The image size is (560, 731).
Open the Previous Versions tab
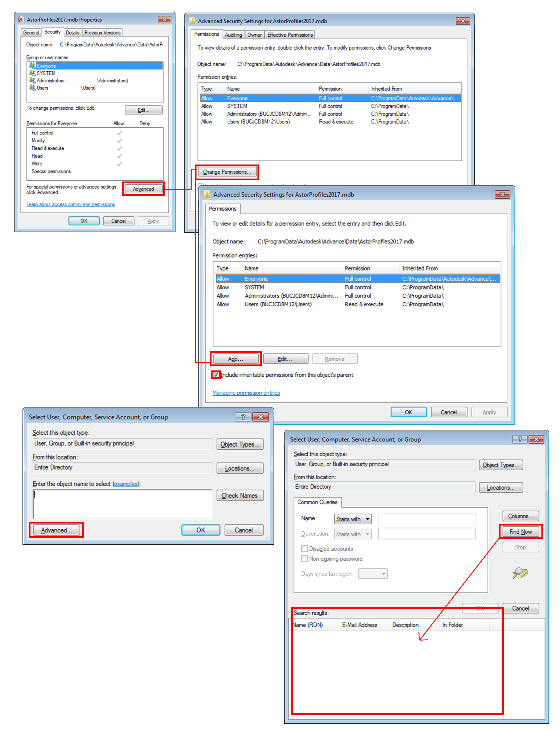[x=102, y=32]
